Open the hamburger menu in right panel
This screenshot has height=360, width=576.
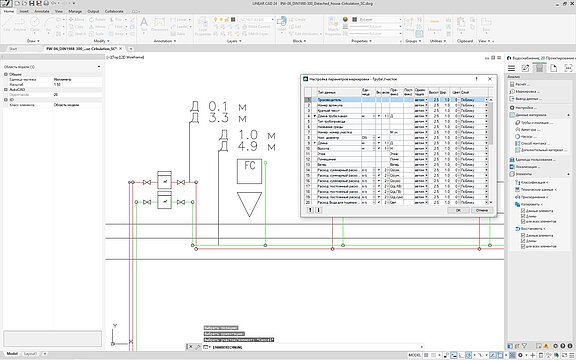point(511,68)
